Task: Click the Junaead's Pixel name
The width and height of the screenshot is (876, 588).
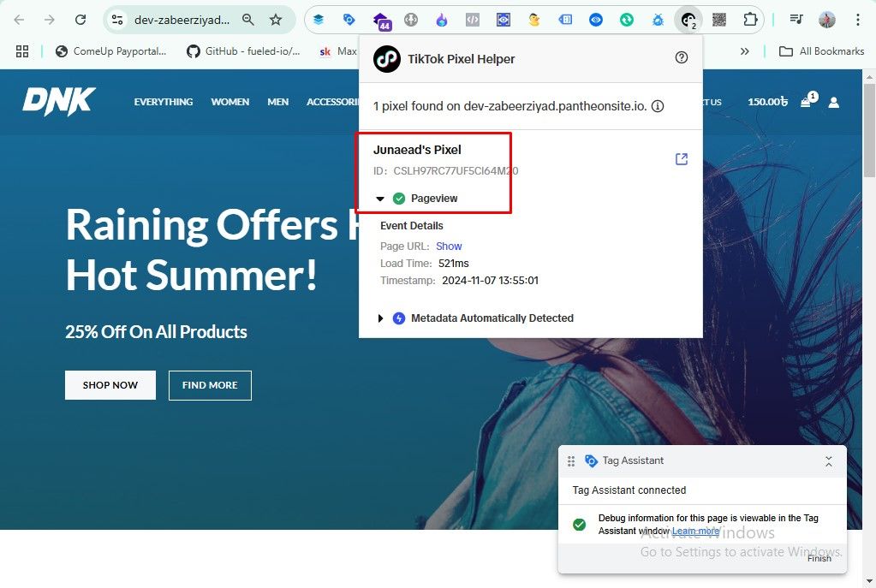Action: tap(417, 150)
